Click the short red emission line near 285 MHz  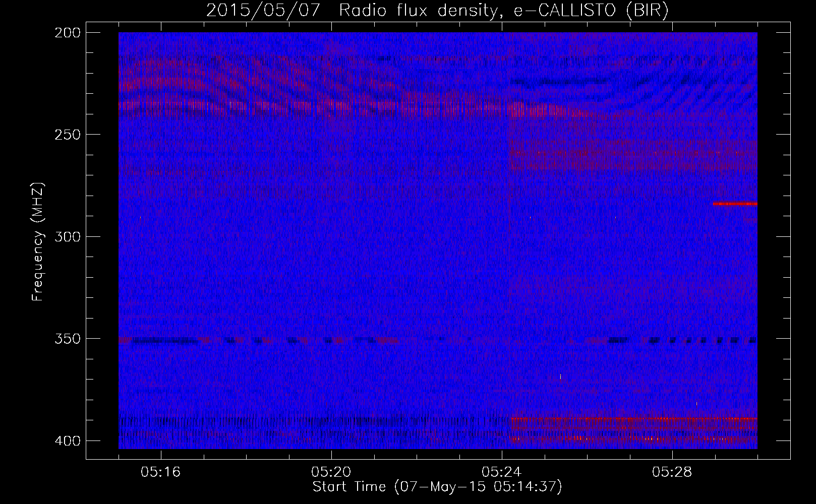click(x=735, y=204)
